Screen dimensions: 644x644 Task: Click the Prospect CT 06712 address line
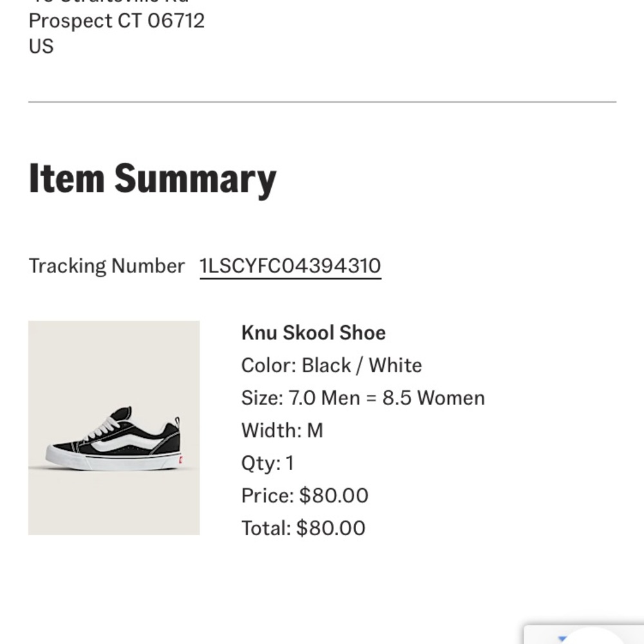tap(117, 21)
